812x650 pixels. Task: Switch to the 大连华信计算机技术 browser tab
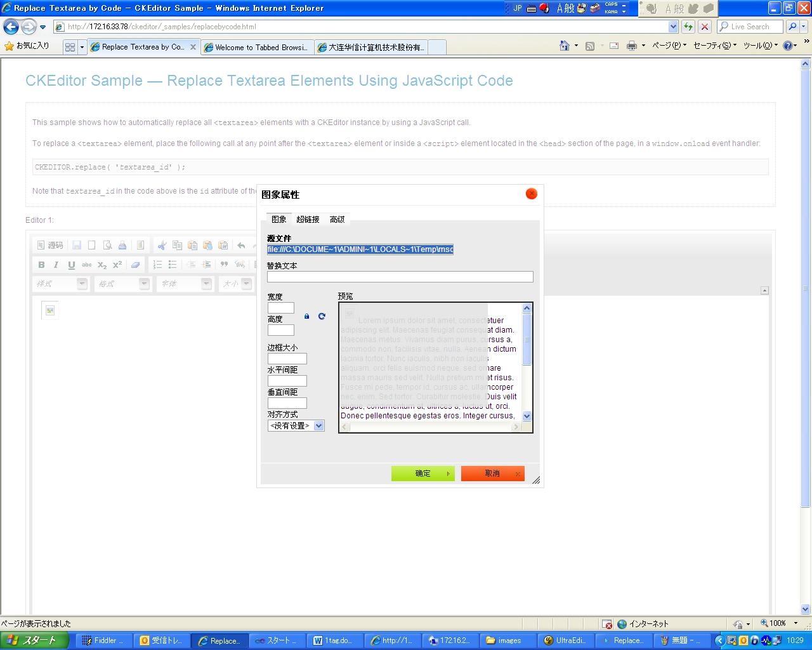tap(371, 47)
